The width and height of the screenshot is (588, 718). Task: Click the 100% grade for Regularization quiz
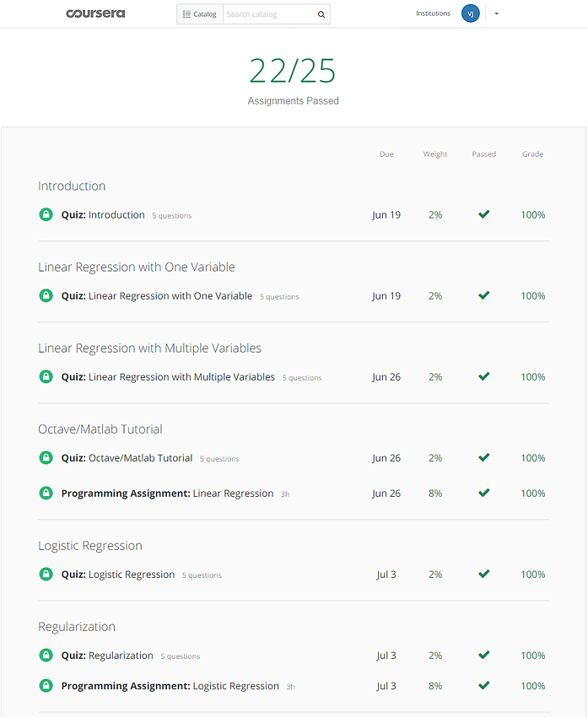click(x=532, y=656)
